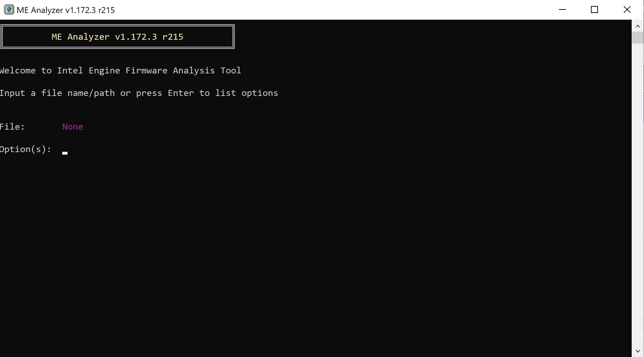Click the scrollbar up arrow
The image size is (644, 357).
point(637,26)
